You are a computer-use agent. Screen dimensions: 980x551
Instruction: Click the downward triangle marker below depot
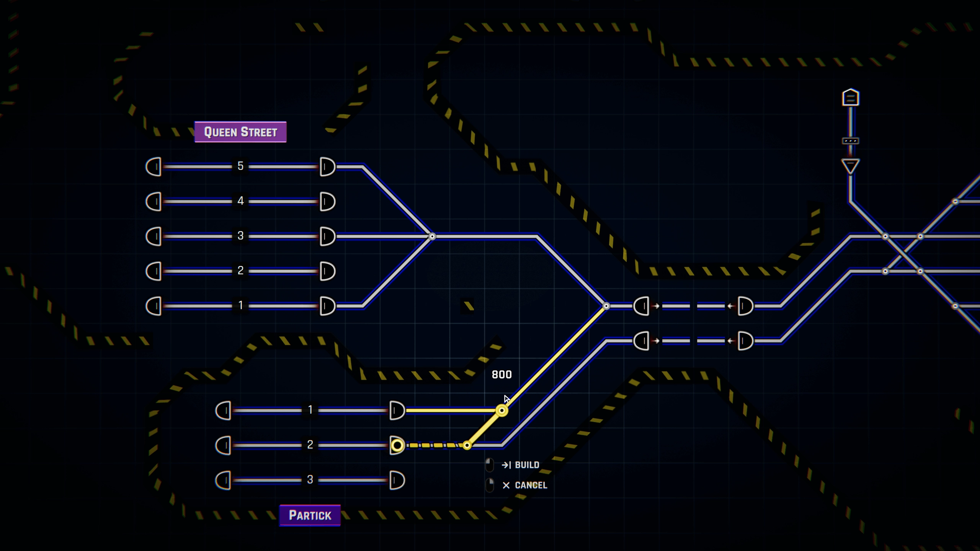[x=851, y=167]
